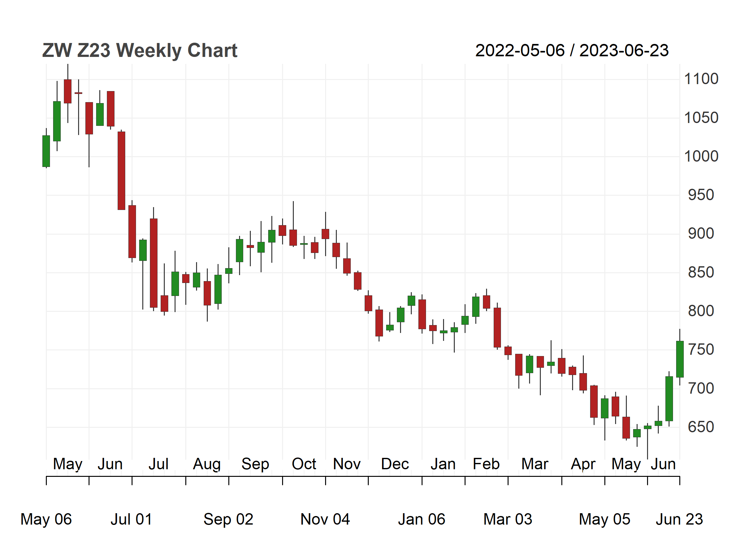This screenshot has width=747, height=560.
Task: Select the Feb month label
Action: (x=486, y=464)
